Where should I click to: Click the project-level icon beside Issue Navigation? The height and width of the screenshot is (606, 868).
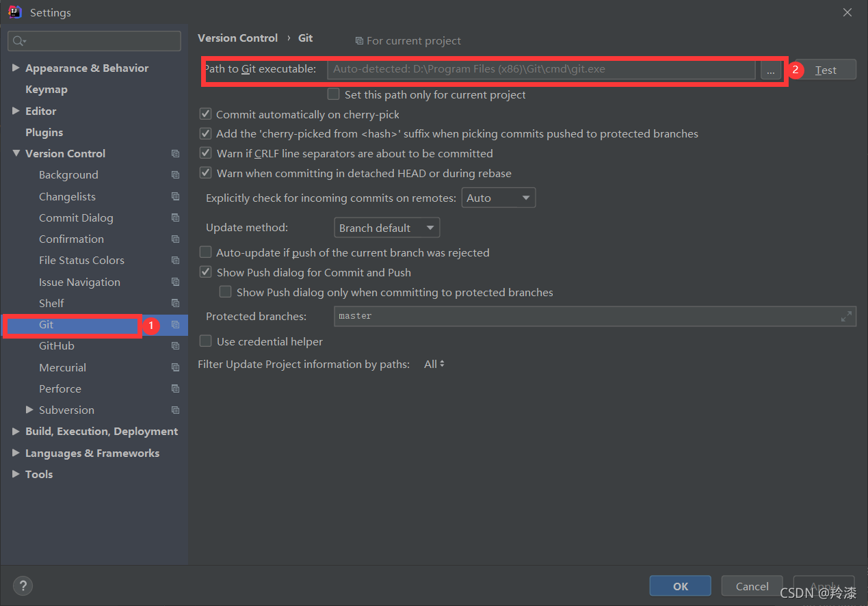175,282
